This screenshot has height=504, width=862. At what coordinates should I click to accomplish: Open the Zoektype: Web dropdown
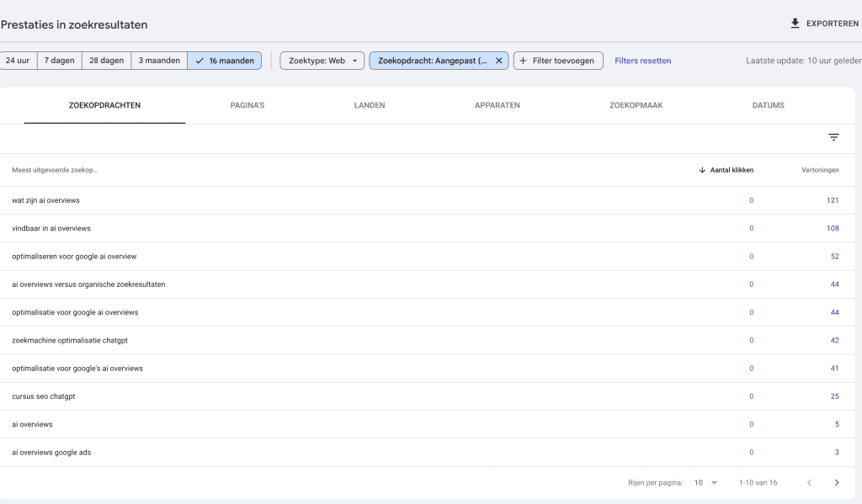(x=322, y=61)
